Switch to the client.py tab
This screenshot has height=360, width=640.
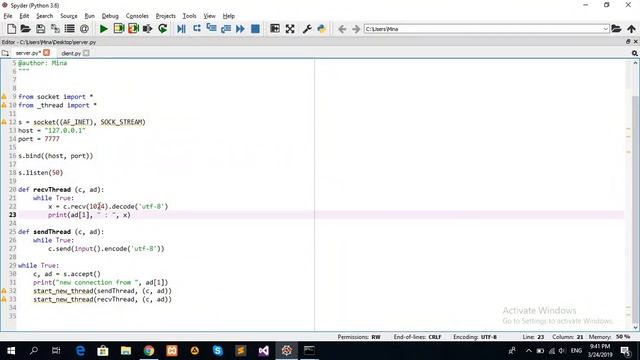[71, 53]
